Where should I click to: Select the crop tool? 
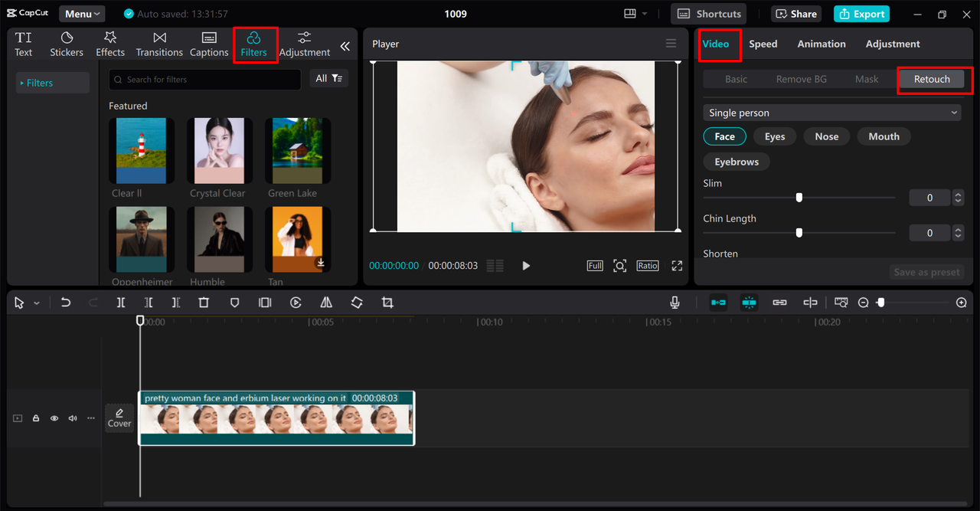tap(387, 303)
